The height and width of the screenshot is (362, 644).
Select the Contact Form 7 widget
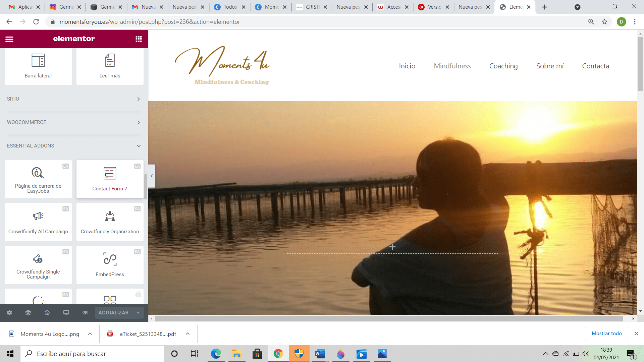tap(110, 179)
